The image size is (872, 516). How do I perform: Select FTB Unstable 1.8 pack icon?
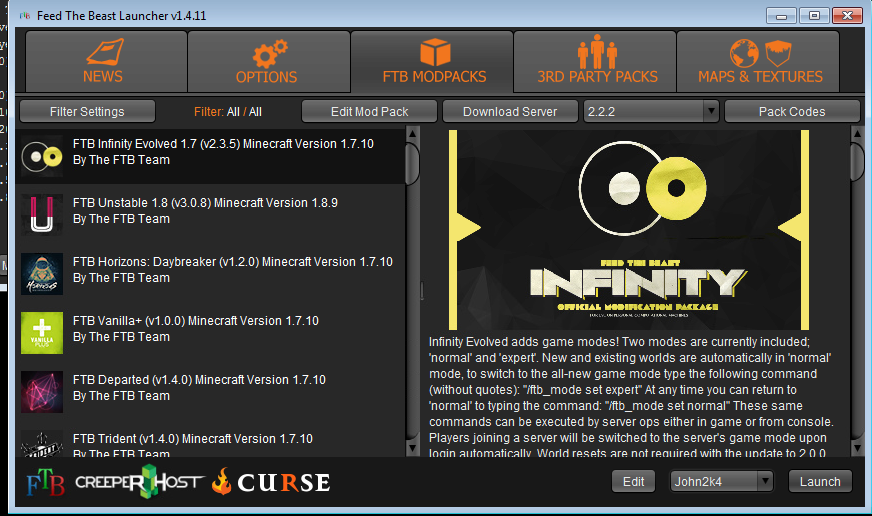[x=42, y=215]
